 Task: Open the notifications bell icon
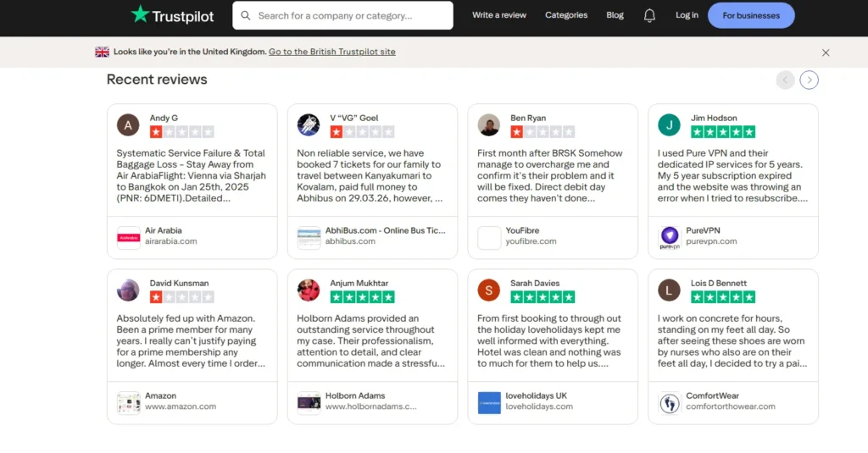(x=649, y=15)
